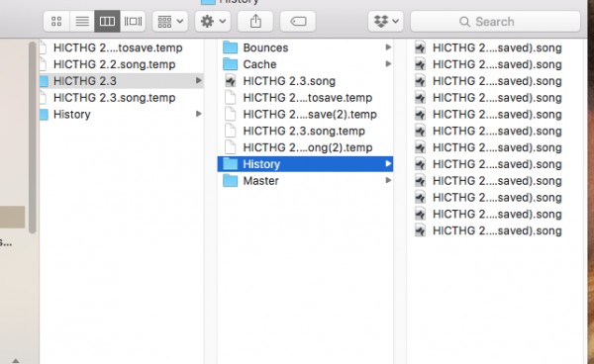Expand History arrow in the first column

(x=199, y=114)
